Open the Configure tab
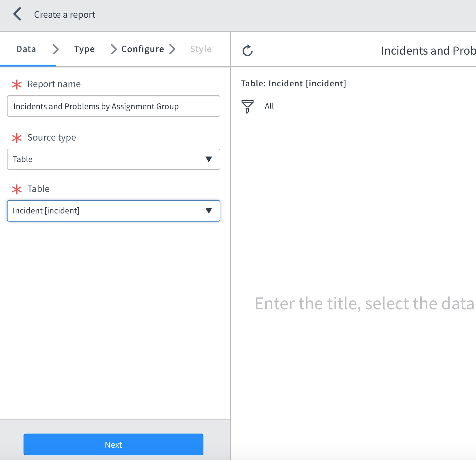476x460 pixels. coord(142,49)
